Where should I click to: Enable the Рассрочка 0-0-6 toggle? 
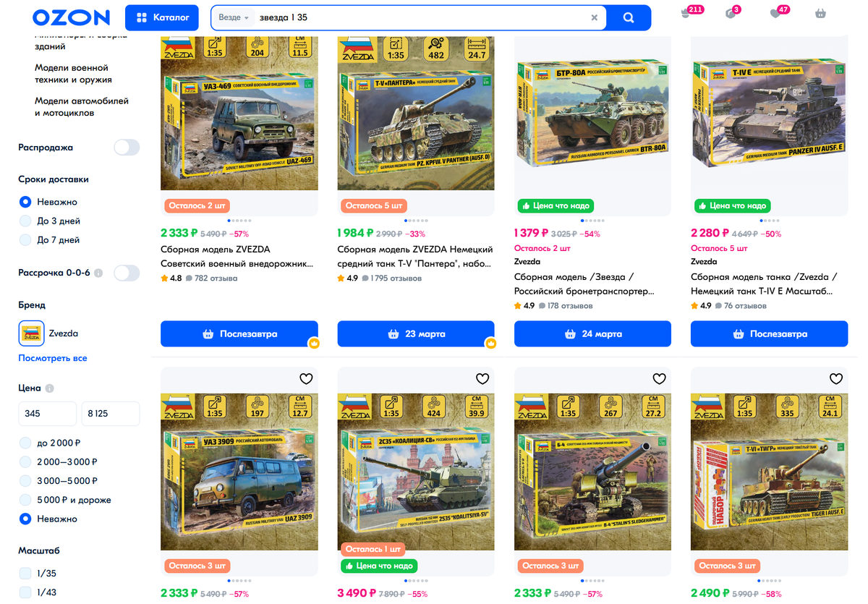pyautogui.click(x=127, y=273)
